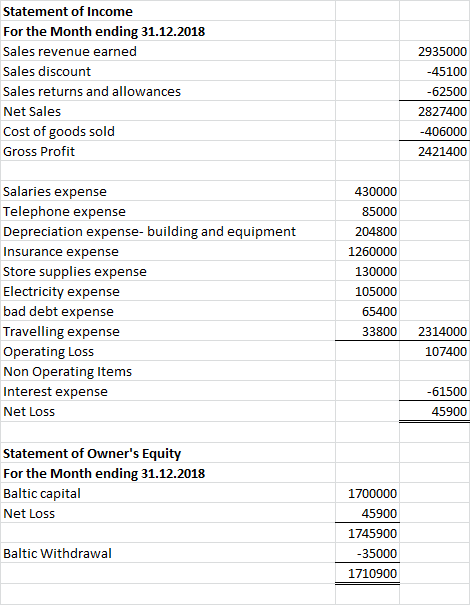The height and width of the screenshot is (605, 470).
Task: Click the "Statement of Owner's Equity" heading
Action: [x=168, y=453]
